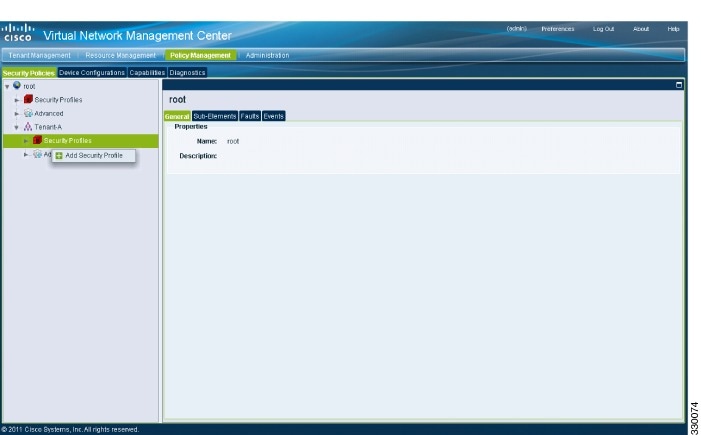Image resolution: width=701 pixels, height=435 pixels.
Task: Select the Policy Management tab
Action: 200,55
